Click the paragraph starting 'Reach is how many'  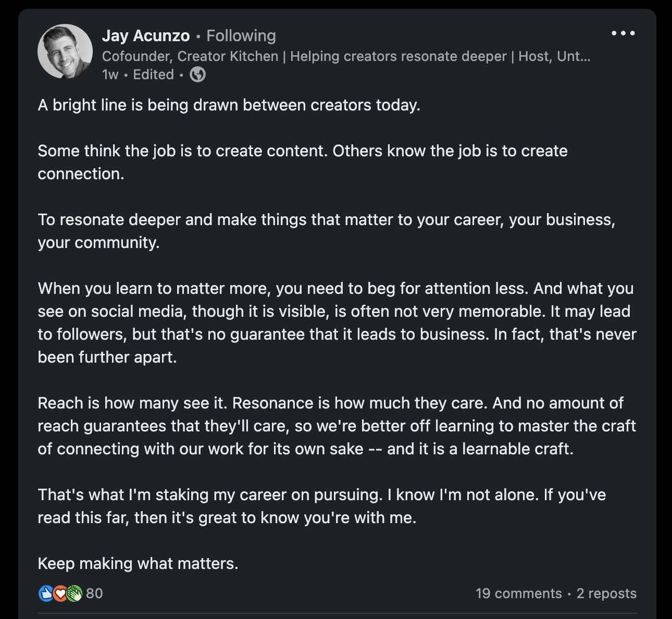coord(336,426)
